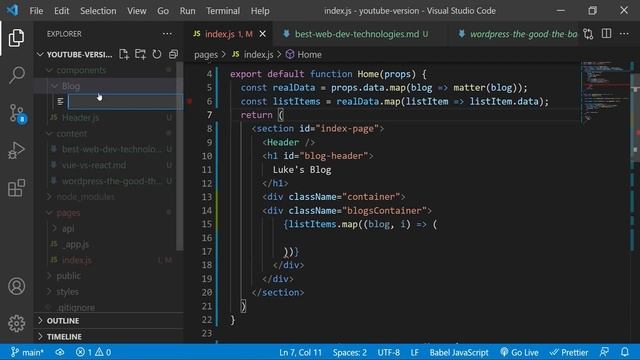Click the pages breadcrumb
This screenshot has width=640, height=360.
pyautogui.click(x=206, y=54)
